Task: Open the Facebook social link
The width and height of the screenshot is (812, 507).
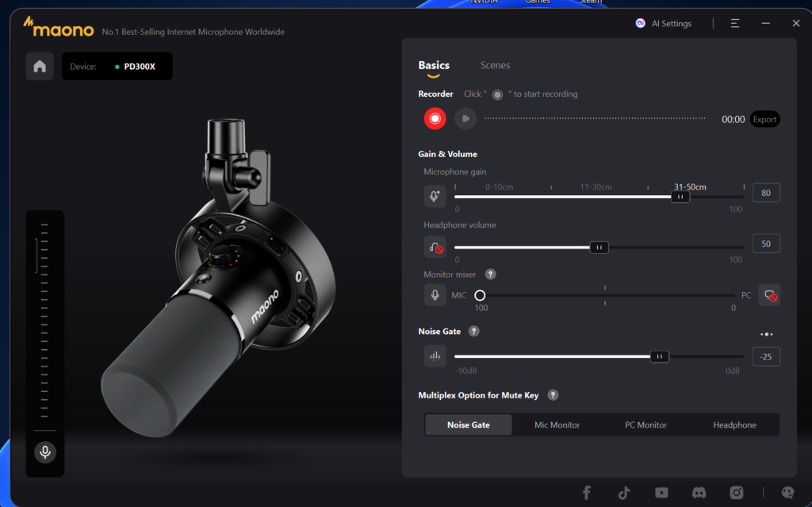Action: [587, 493]
